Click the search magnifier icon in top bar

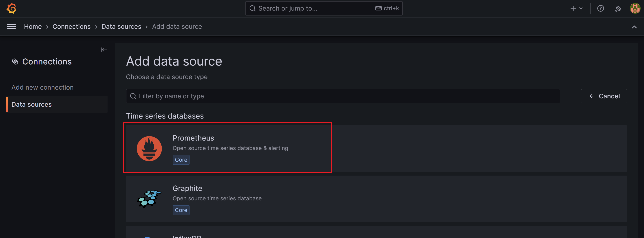tap(252, 8)
